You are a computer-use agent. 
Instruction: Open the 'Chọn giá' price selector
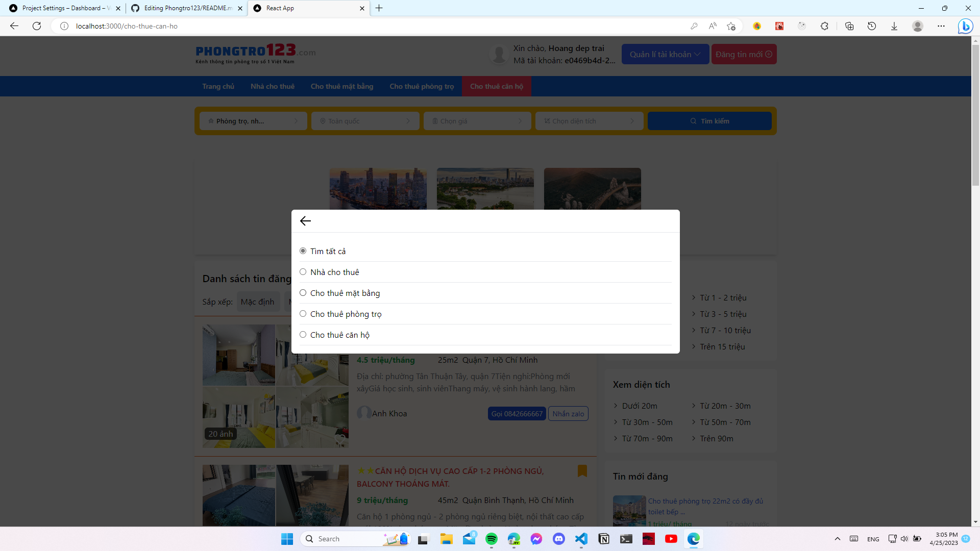pyautogui.click(x=477, y=121)
